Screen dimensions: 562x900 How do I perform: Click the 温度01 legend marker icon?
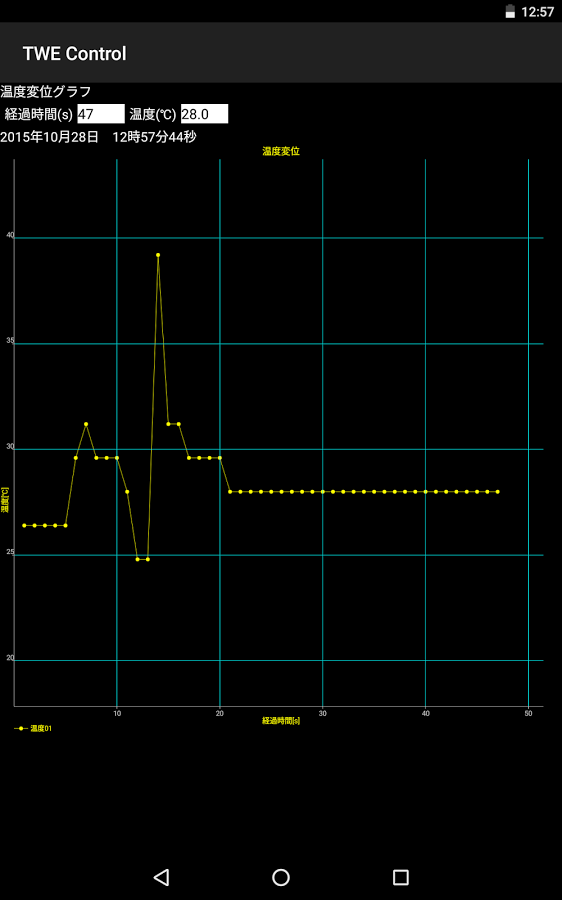pos(21,728)
